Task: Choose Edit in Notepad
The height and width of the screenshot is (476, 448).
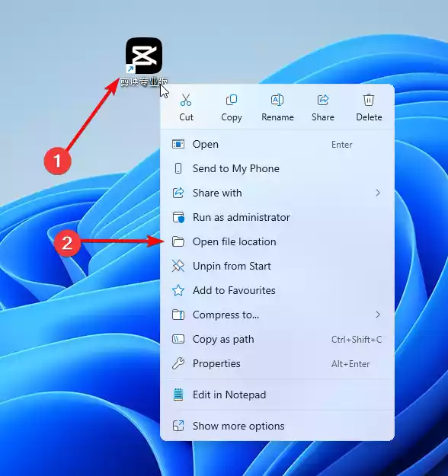Action: coord(277,395)
